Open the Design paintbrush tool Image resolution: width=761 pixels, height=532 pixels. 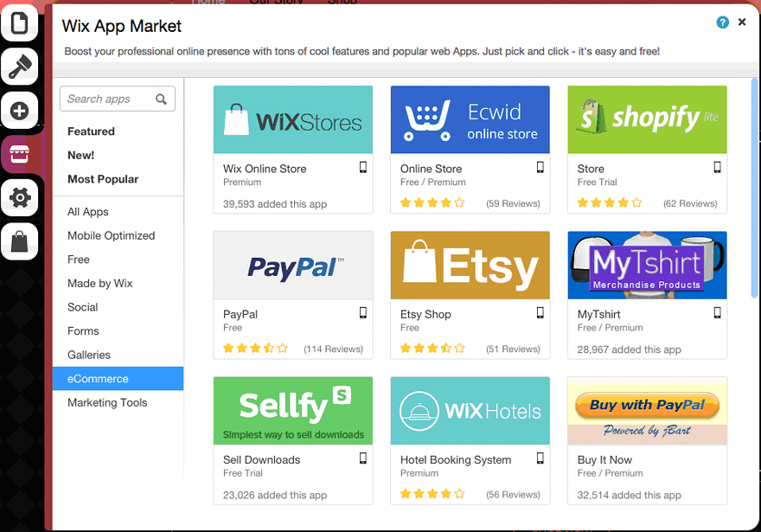(19, 66)
